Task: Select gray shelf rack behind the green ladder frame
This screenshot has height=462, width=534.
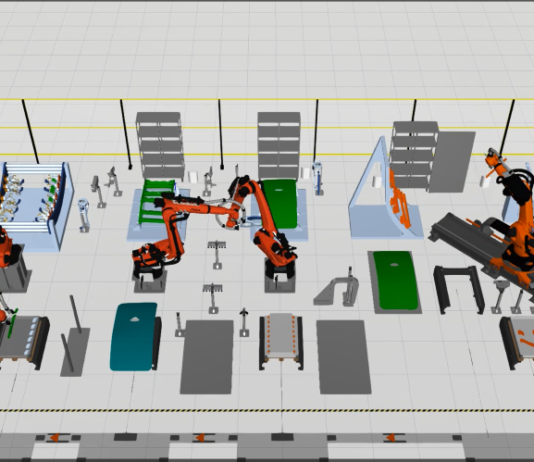Action: pos(160,145)
